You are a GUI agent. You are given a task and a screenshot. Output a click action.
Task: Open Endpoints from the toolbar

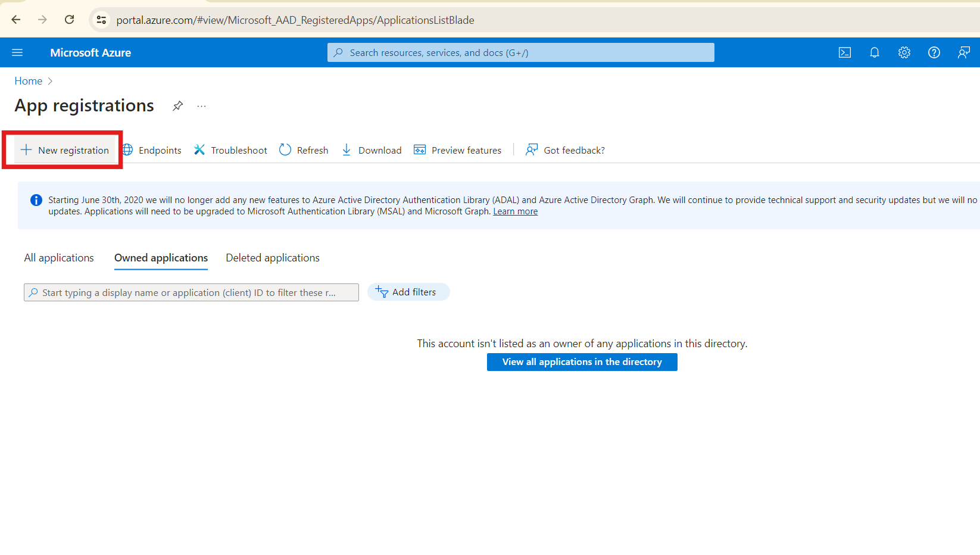coord(152,150)
